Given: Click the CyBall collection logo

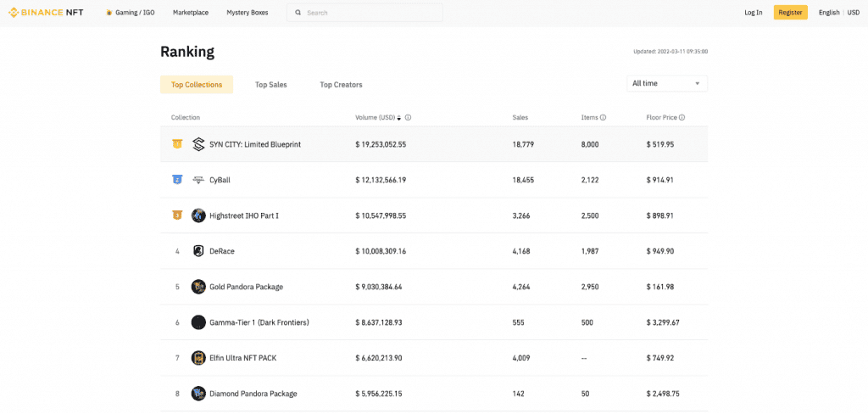Looking at the screenshot, I should [198, 180].
